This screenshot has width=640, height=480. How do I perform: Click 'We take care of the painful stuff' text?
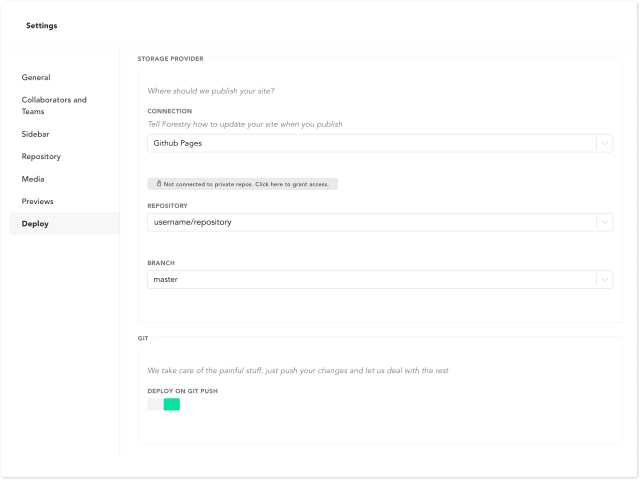[x=298, y=371]
